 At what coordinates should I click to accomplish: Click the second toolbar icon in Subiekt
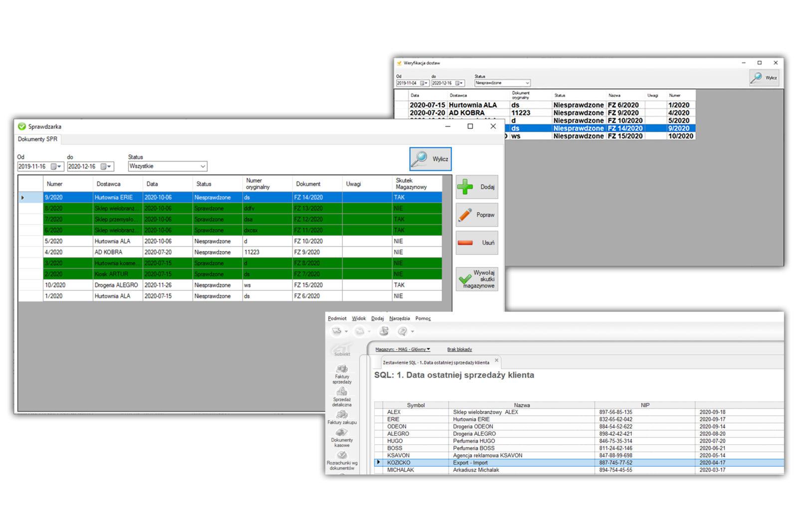click(360, 331)
